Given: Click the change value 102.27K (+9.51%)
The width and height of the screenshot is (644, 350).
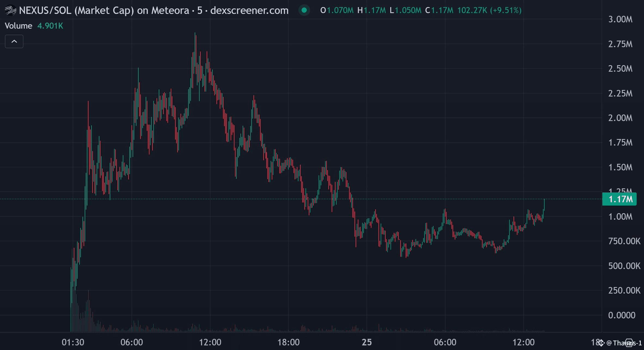Looking at the screenshot, I should pyautogui.click(x=489, y=10).
